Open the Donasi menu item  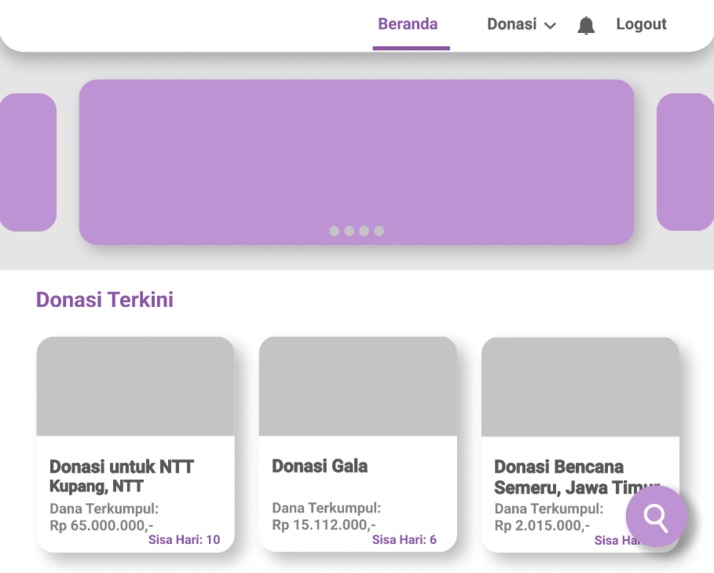coord(512,24)
